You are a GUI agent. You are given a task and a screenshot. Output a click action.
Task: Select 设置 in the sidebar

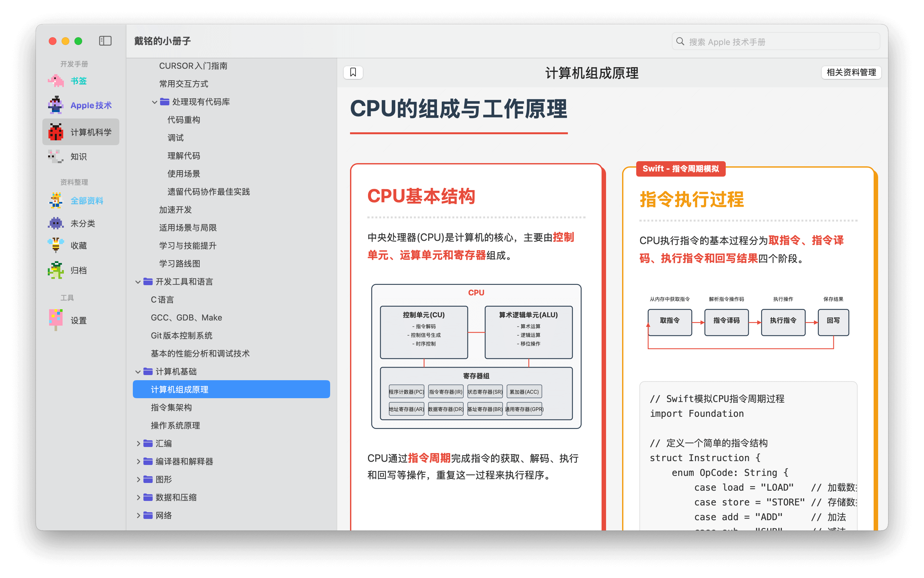[x=79, y=320]
